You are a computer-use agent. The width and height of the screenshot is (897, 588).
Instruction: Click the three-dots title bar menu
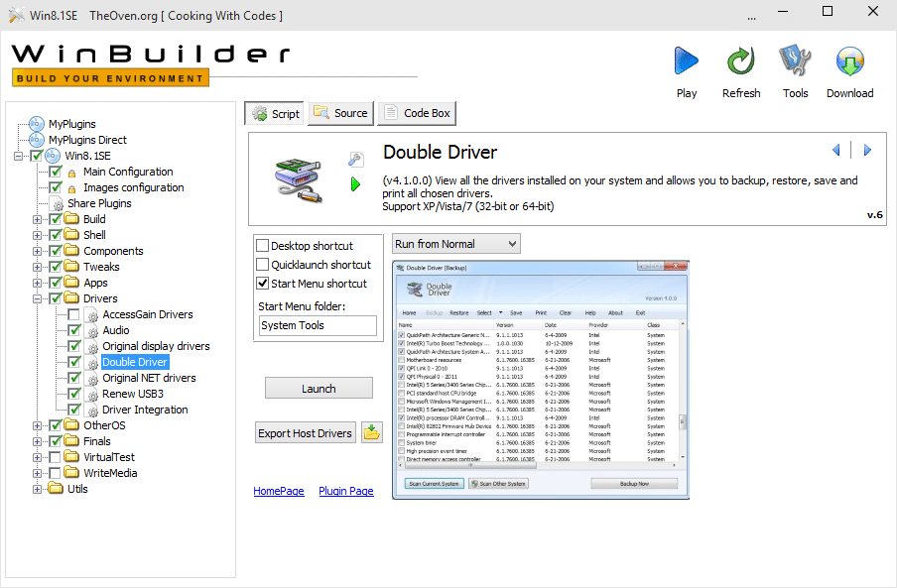[x=751, y=17]
